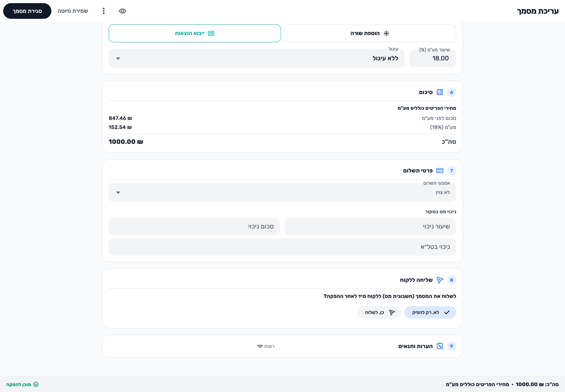Click the total amount ₪ 1000.00 in summary
The image size is (565, 392).
126,142
